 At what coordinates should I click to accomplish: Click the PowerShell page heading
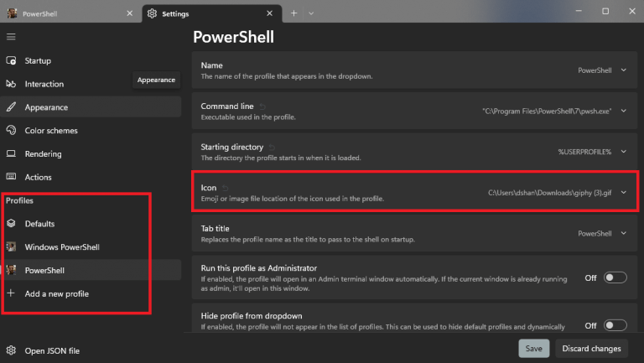(x=233, y=37)
